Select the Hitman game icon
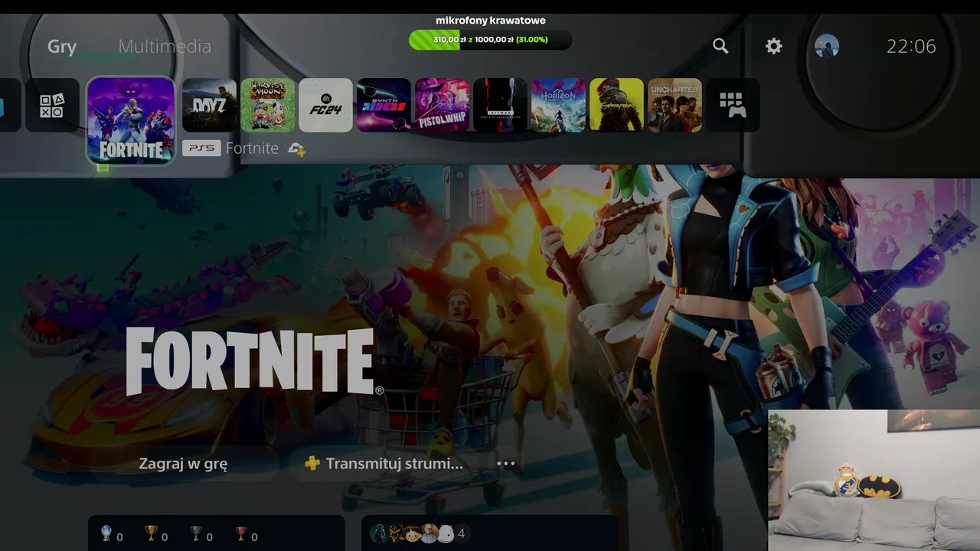The width and height of the screenshot is (980, 551). 500,106
